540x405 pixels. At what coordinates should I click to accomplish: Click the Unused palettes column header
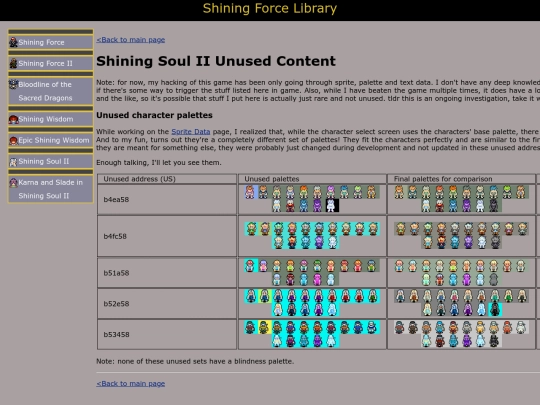(312, 179)
